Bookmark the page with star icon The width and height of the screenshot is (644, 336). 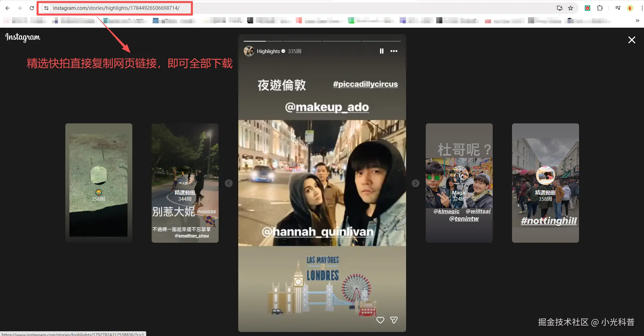[x=571, y=8]
